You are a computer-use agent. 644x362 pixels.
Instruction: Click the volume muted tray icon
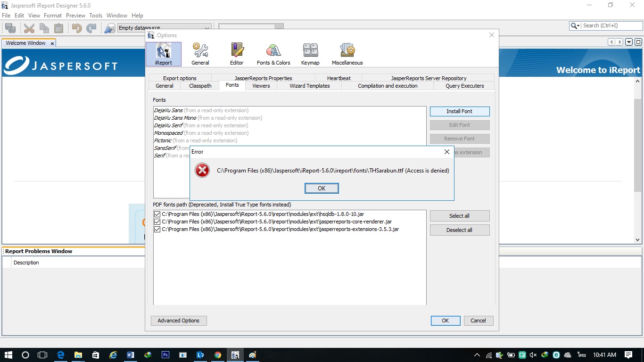pyautogui.click(x=534, y=355)
